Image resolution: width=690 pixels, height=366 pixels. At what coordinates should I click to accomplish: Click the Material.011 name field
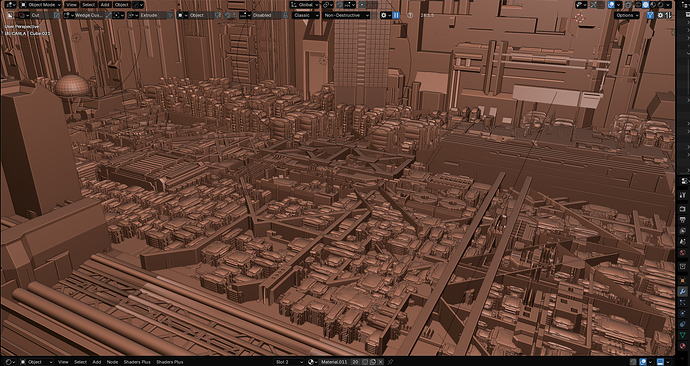tap(334, 362)
